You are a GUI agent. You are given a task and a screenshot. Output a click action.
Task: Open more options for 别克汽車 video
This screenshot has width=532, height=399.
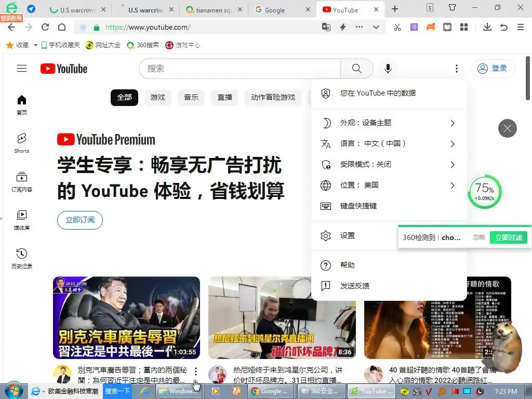[x=196, y=371]
